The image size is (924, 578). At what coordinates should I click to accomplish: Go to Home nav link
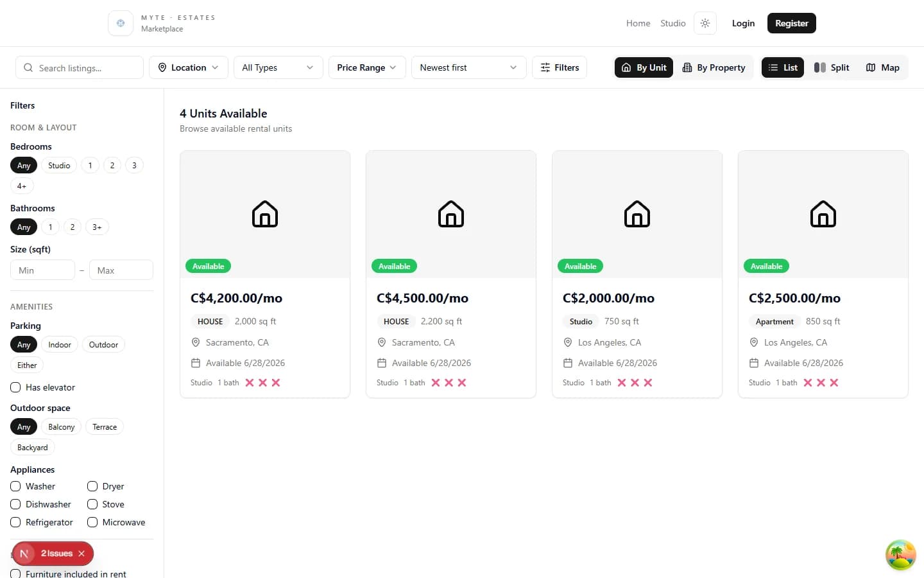pos(638,23)
